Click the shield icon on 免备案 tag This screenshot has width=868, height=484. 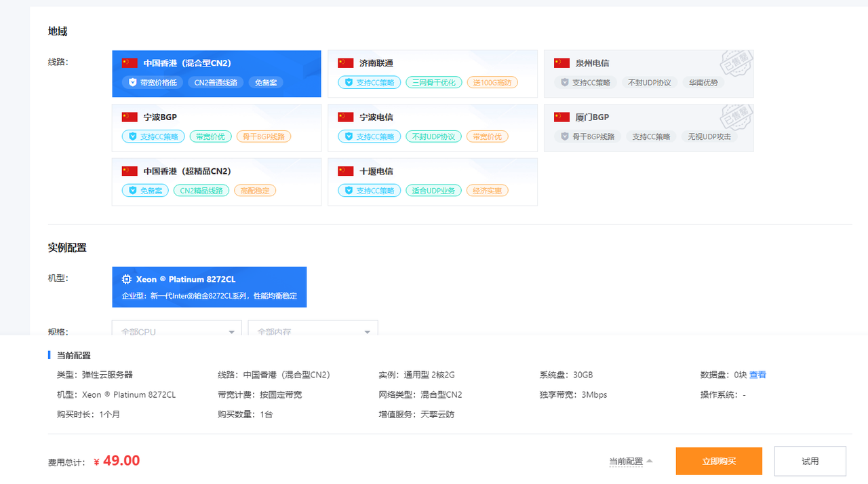133,191
